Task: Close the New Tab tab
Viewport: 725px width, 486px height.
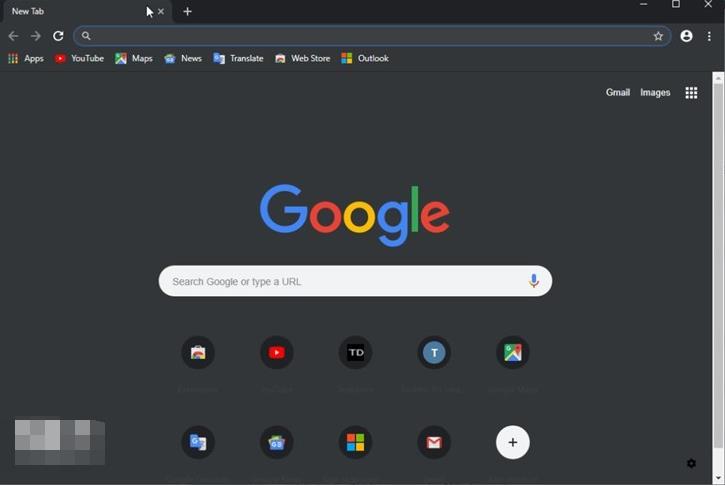Action: point(161,12)
